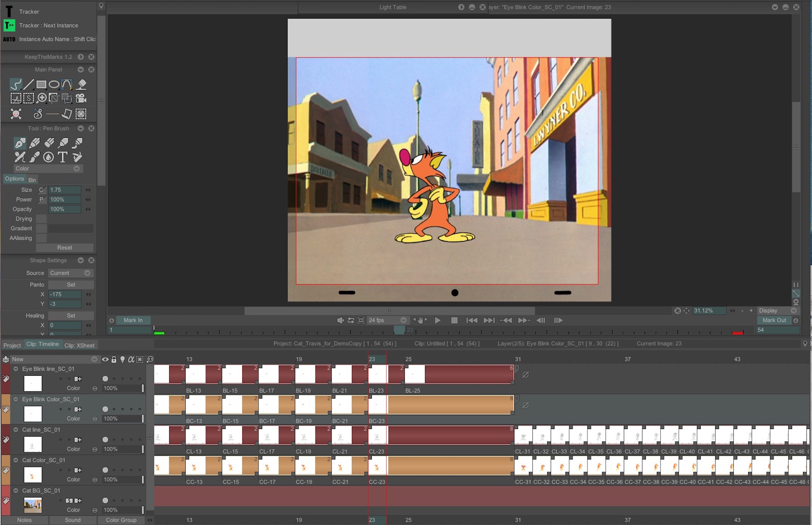Open the Notes tab at timeline bottom
812x525 pixels.
click(25, 520)
